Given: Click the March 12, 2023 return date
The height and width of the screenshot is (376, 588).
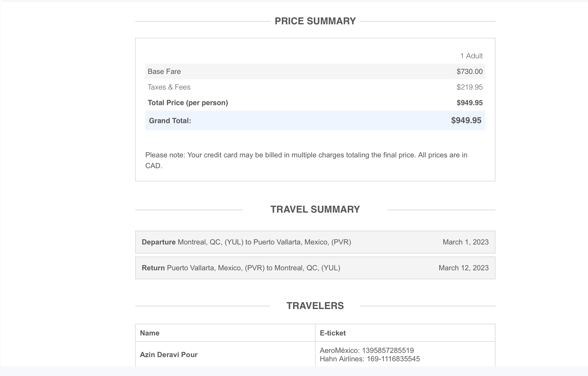Looking at the screenshot, I should 463,268.
